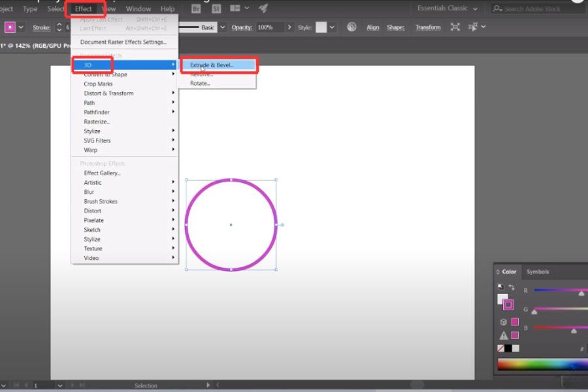This screenshot has height=392, width=588.
Task: Select the None color swatch
Action: point(501,348)
